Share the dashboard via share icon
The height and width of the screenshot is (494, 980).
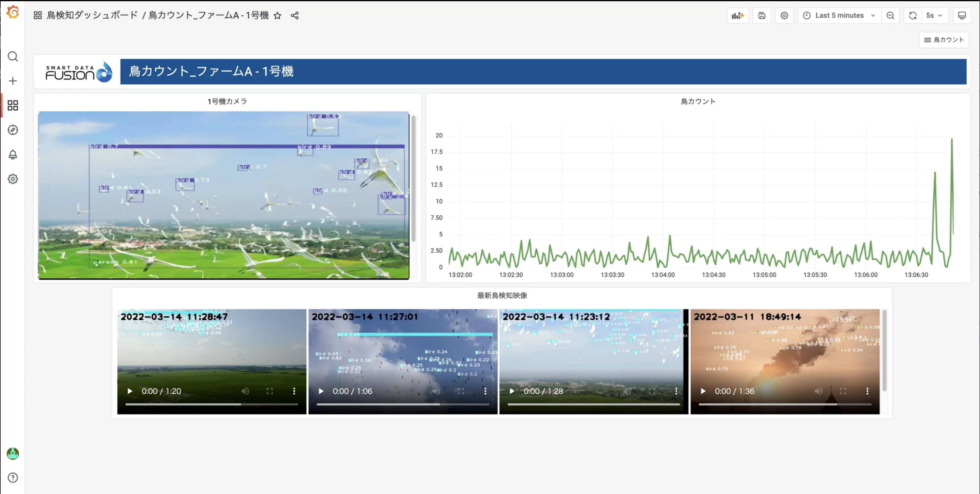point(294,16)
